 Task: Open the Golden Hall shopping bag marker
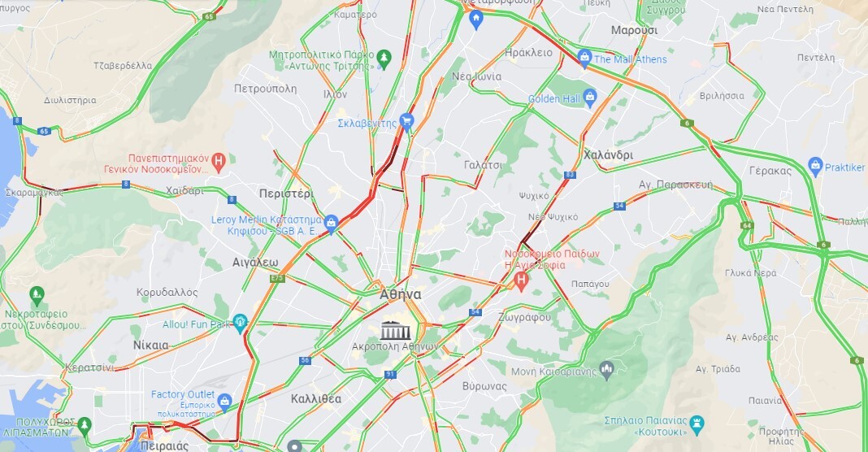[590, 98]
